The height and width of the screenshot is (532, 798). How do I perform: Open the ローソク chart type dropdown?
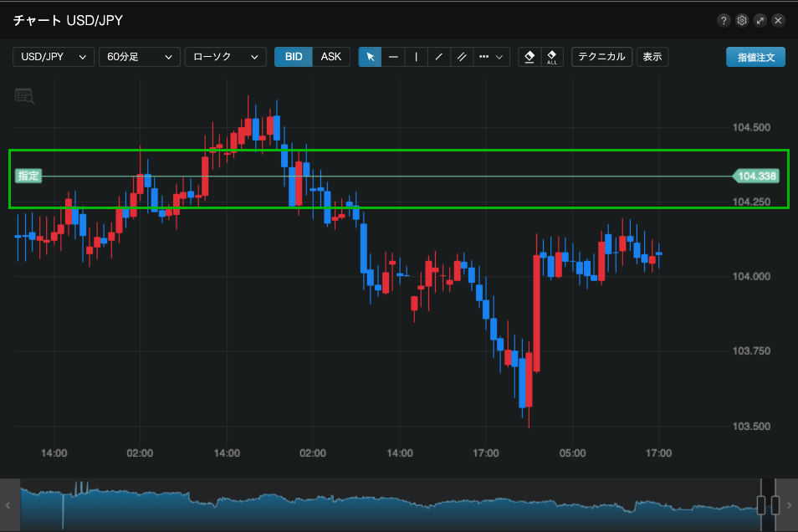(x=225, y=57)
